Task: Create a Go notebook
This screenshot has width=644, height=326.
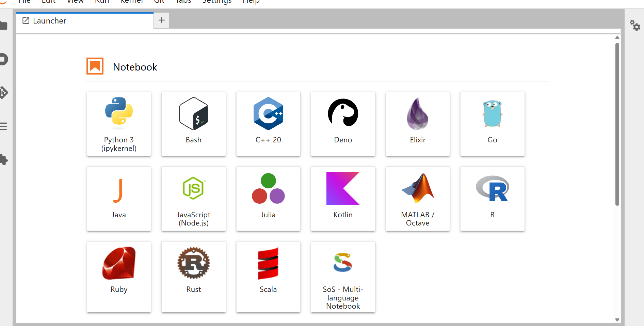Action: coord(492,124)
